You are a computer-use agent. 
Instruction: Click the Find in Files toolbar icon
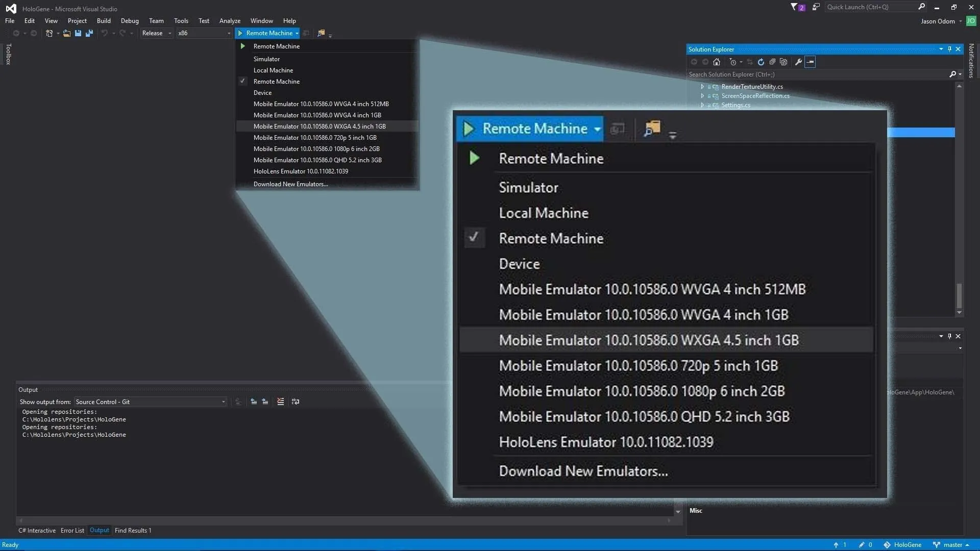321,33
